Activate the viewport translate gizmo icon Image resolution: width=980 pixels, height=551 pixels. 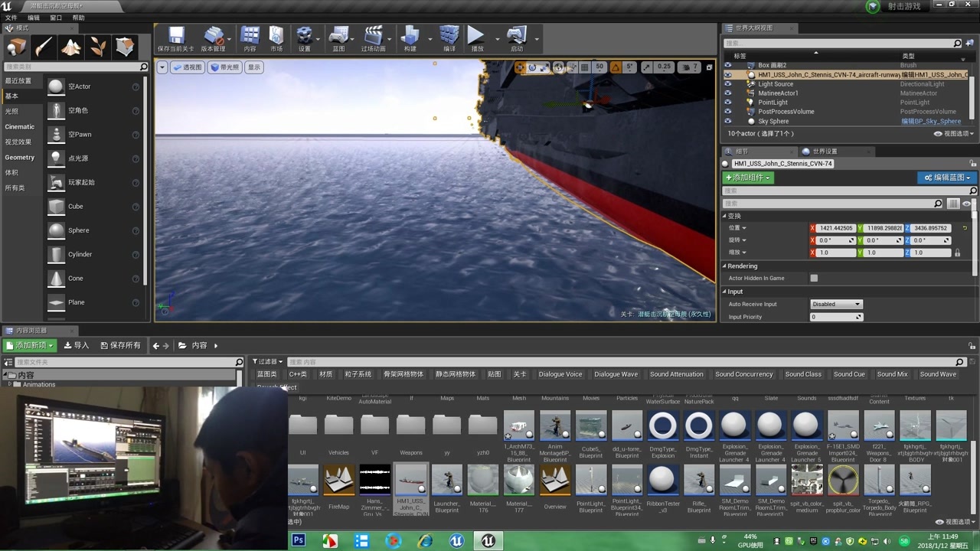tap(520, 67)
